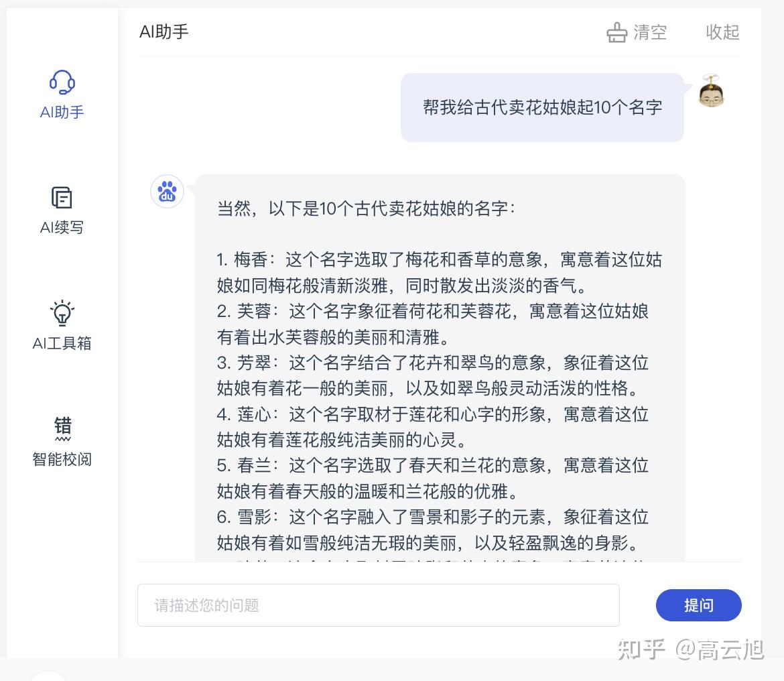Click the 雪影 name entry in the reply
This screenshot has height=681, width=784.
pos(254,517)
